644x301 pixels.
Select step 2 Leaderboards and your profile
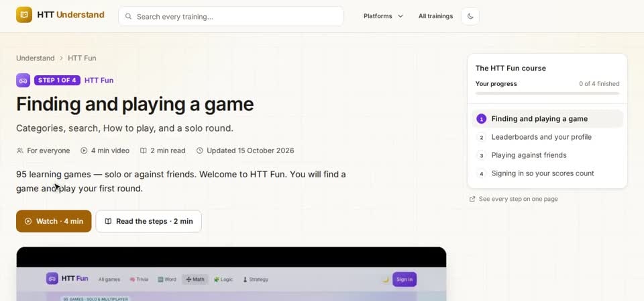547,137
